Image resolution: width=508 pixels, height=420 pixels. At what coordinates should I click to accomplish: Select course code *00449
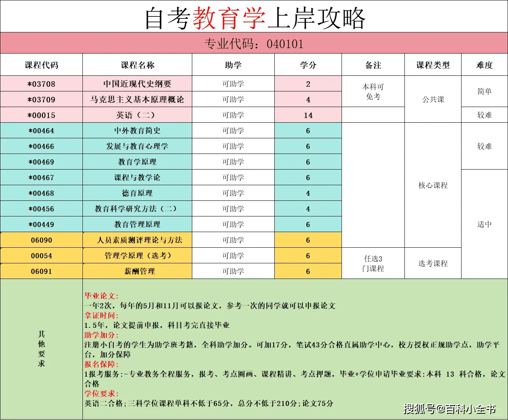pyautogui.click(x=41, y=224)
